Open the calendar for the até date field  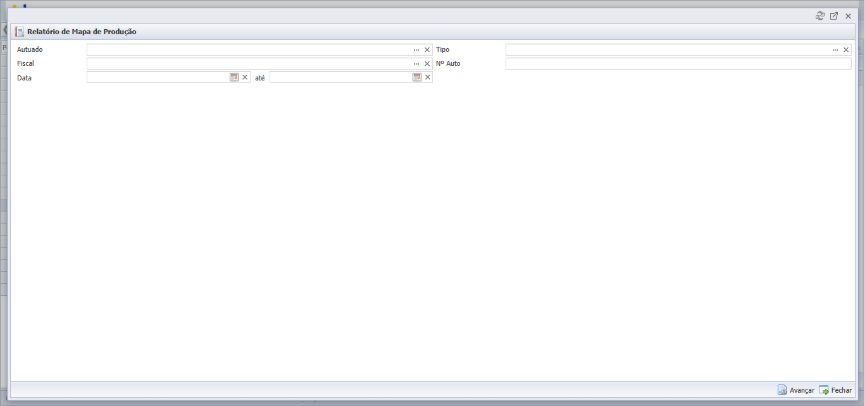pyautogui.click(x=417, y=77)
